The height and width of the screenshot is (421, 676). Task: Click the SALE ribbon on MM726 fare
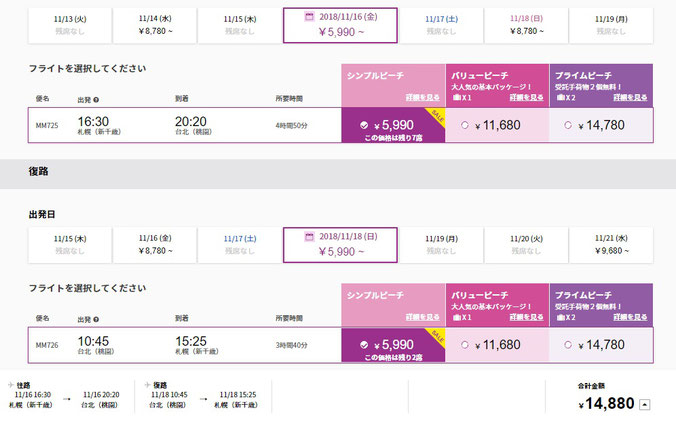[x=436, y=336]
